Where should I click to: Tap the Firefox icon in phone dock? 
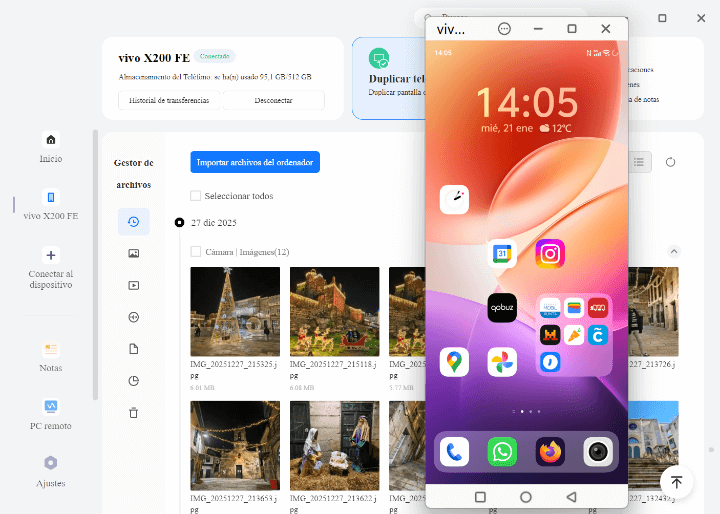(x=550, y=452)
